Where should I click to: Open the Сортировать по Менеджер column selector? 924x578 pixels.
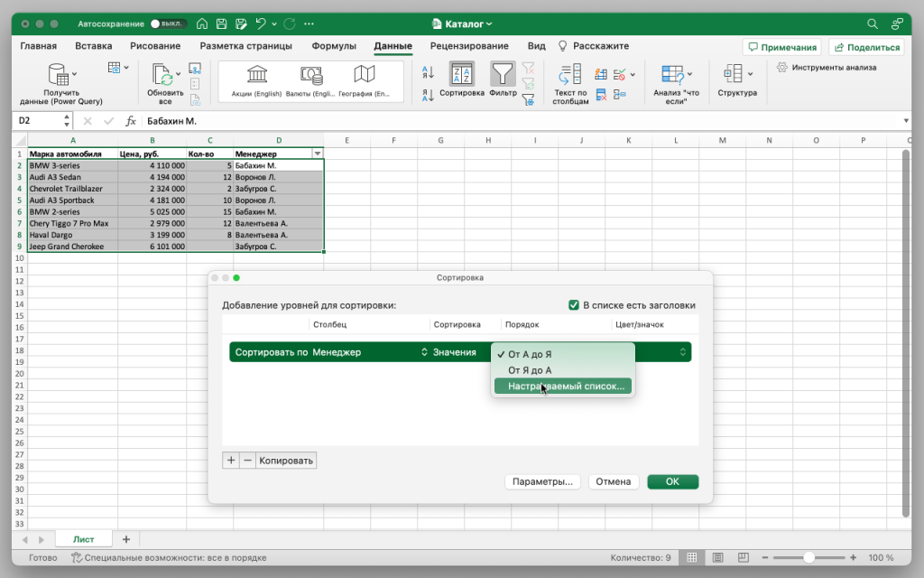click(369, 352)
